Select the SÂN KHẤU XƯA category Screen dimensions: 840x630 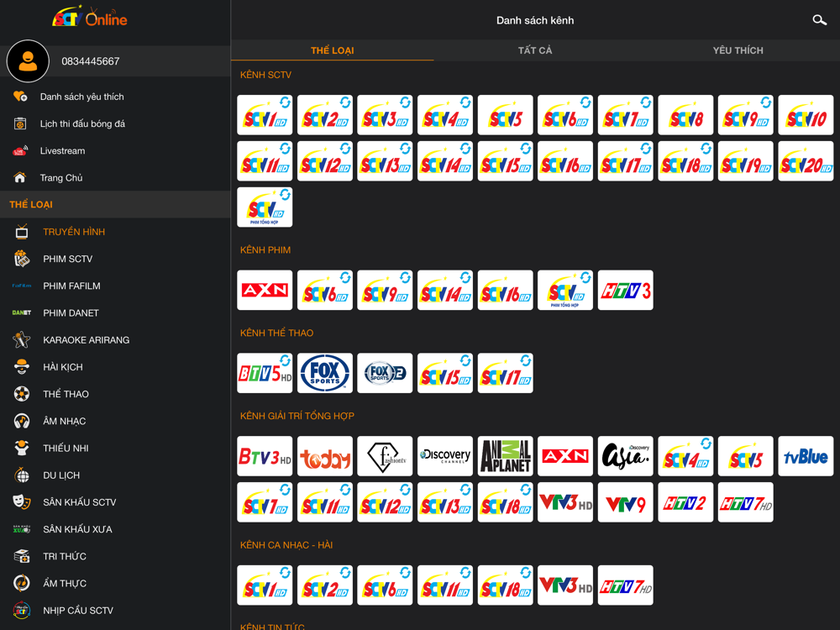click(115, 528)
